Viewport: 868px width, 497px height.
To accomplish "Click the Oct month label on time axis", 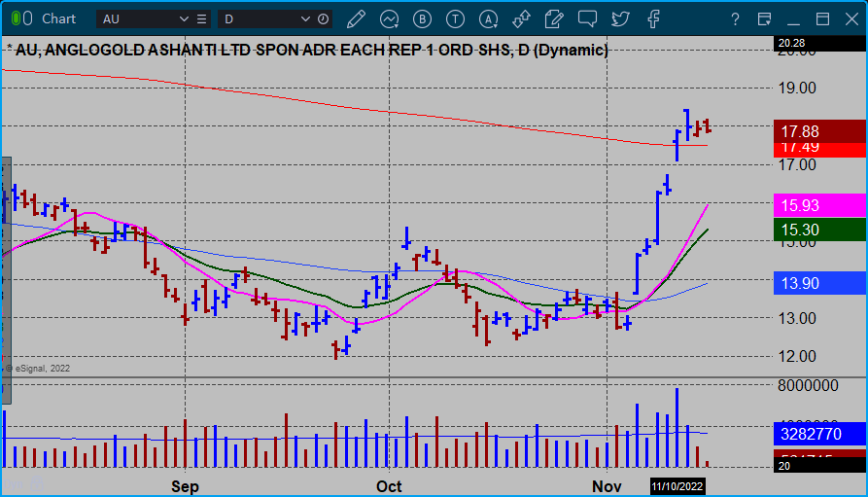I will point(389,486).
